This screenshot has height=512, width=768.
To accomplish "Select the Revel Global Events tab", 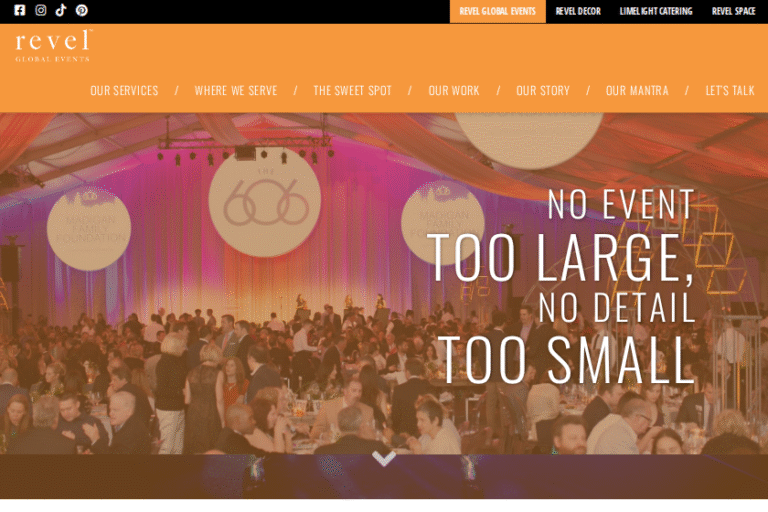I will pos(497,12).
